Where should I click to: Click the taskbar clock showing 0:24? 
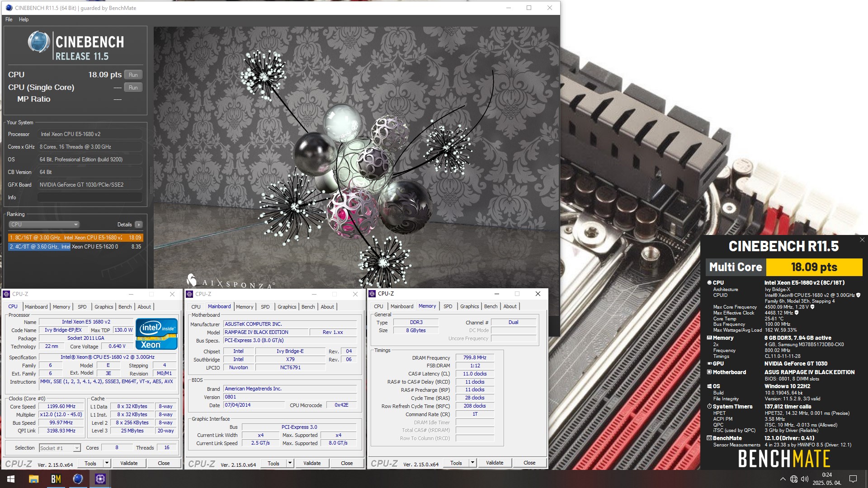coord(827,479)
